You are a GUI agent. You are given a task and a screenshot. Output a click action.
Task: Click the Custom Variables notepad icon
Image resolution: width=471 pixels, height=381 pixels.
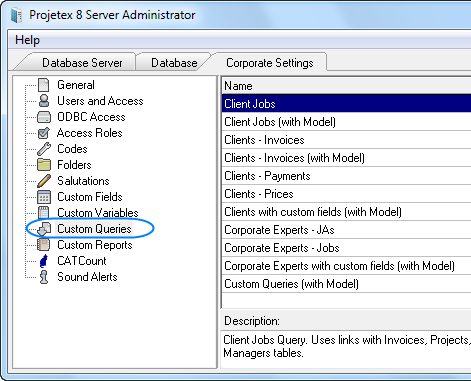click(x=44, y=213)
